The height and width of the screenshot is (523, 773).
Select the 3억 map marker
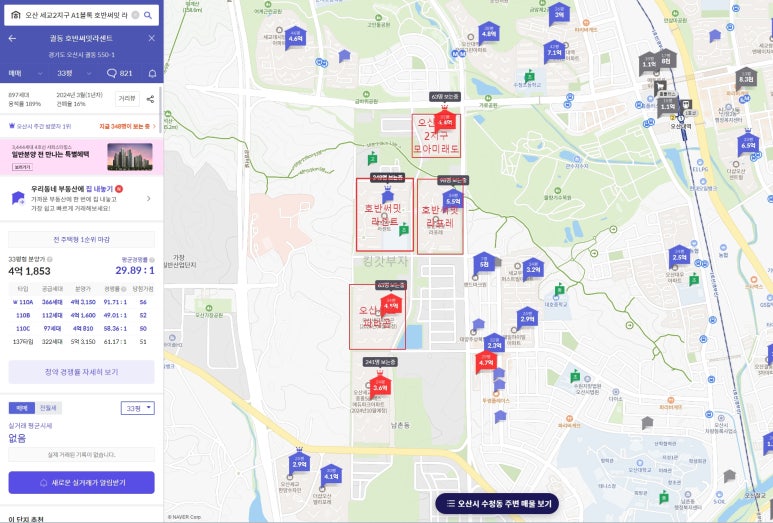(x=559, y=14)
